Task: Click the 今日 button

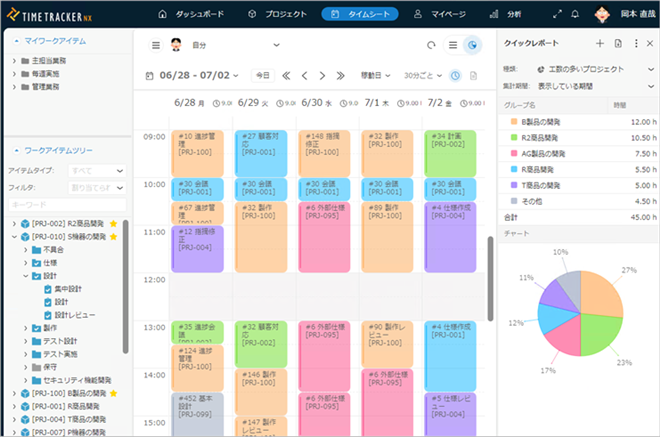Action: pos(261,76)
